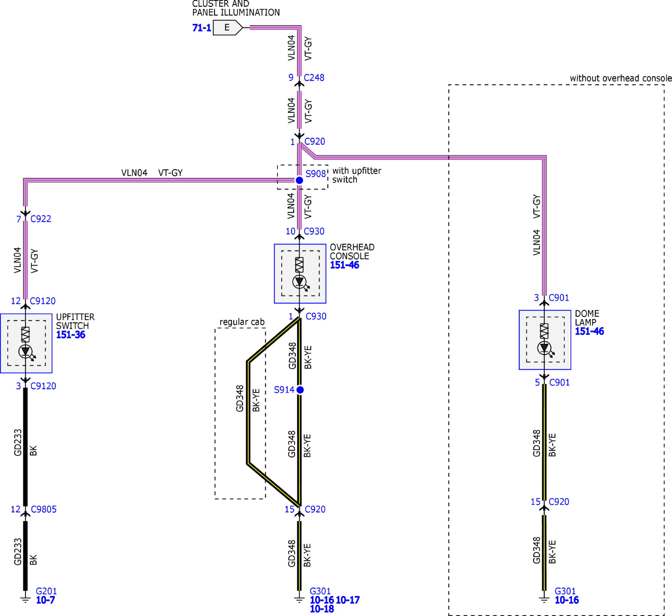Click the Upfitter Switch LED component box
The height and width of the screenshot is (616, 672).
(x=26, y=343)
